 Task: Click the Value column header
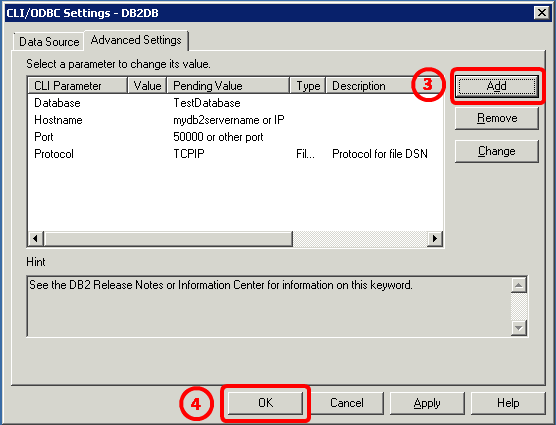pos(147,86)
